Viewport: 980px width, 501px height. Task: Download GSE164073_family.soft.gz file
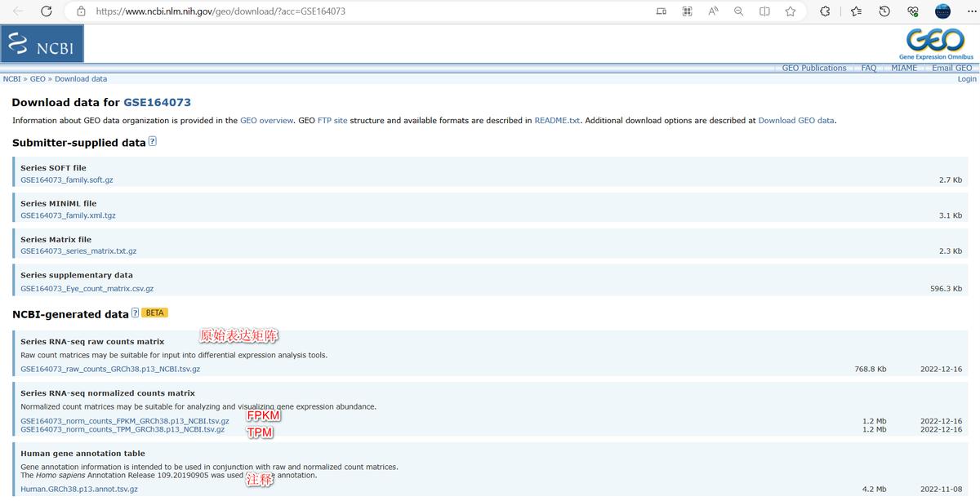[67, 180]
